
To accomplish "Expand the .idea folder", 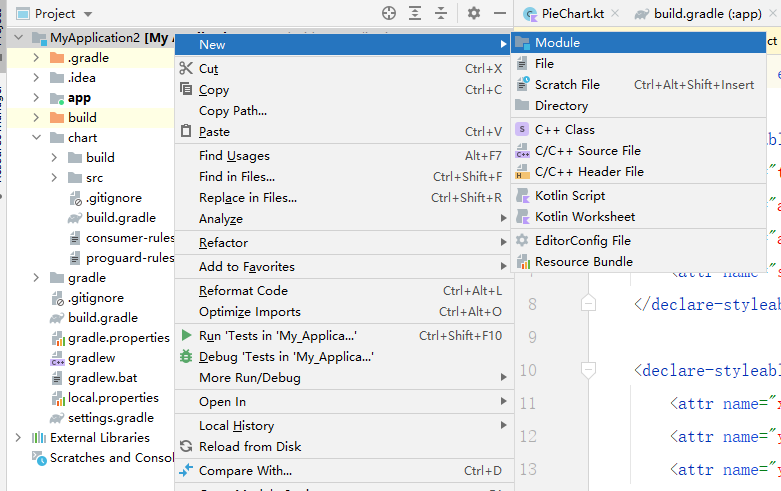I will pyautogui.click(x=36, y=78).
